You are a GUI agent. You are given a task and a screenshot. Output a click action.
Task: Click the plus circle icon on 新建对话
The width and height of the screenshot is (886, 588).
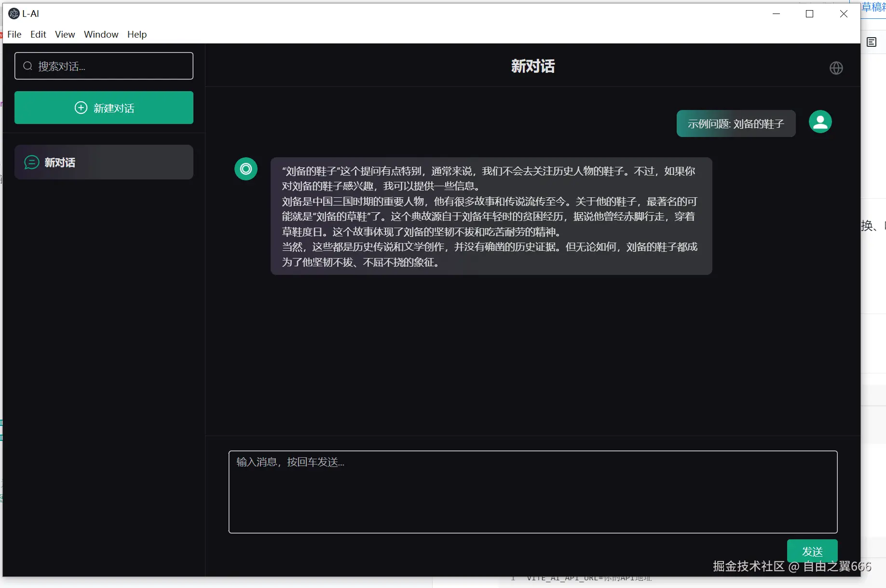[x=81, y=108]
